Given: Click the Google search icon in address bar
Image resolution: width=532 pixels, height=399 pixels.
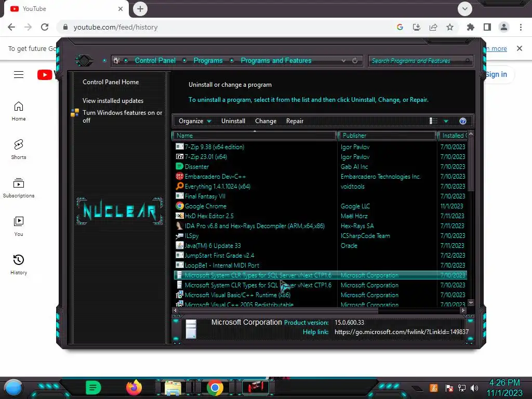Looking at the screenshot, I should 400,27.
